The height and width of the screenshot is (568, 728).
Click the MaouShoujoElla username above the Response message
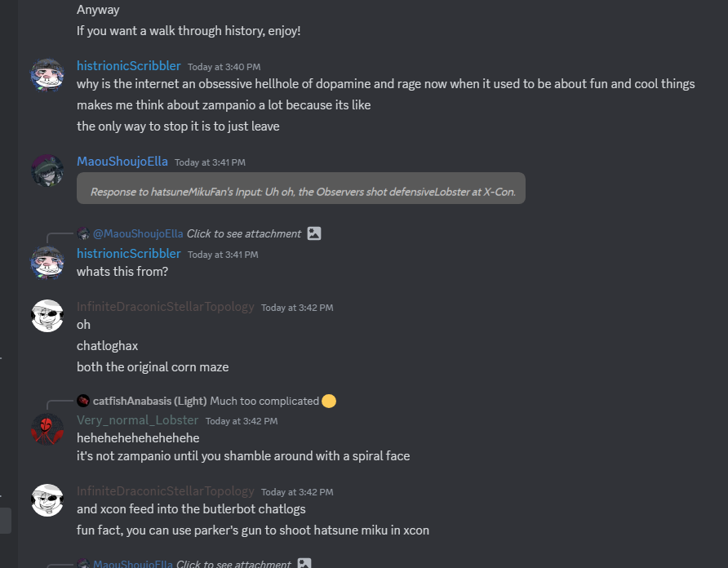click(122, 162)
